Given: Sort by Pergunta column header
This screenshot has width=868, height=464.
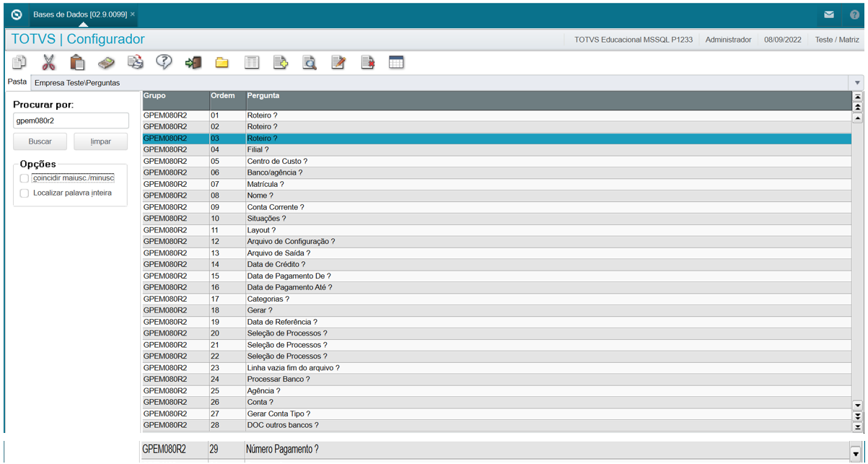Looking at the screenshot, I should 548,100.
